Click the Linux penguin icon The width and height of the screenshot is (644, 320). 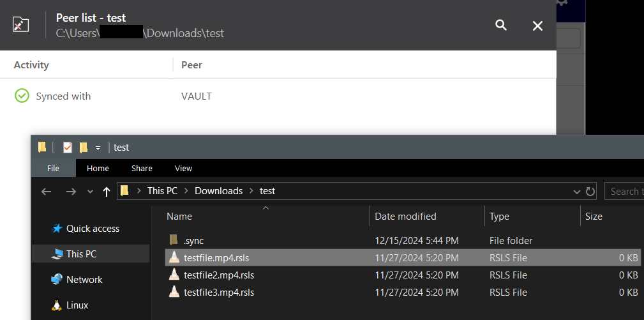click(57, 305)
